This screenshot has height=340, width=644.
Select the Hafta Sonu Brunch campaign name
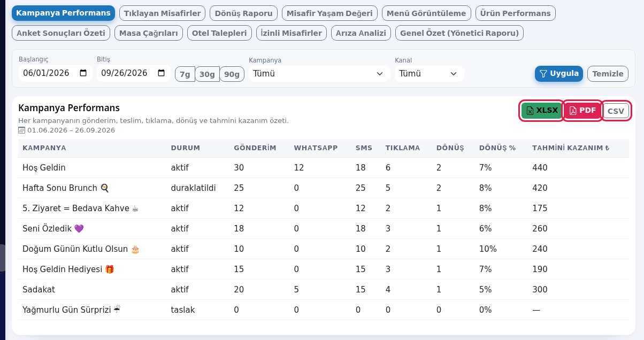click(66, 188)
